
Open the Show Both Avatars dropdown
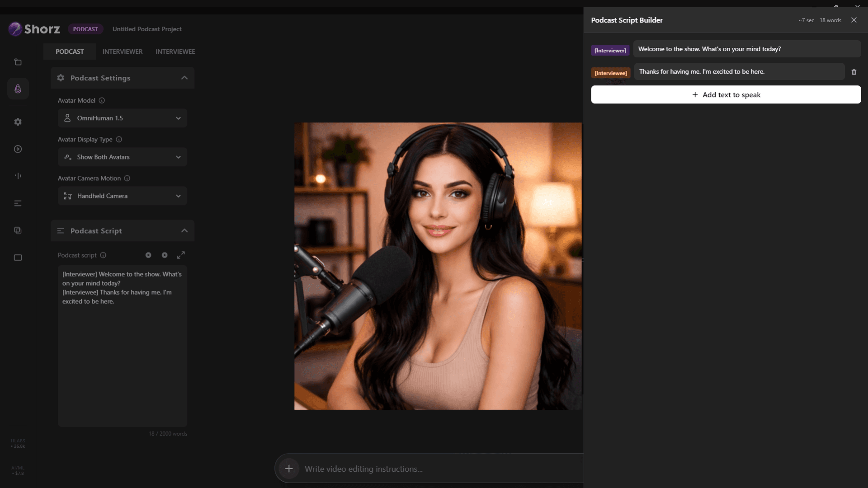[x=123, y=157]
